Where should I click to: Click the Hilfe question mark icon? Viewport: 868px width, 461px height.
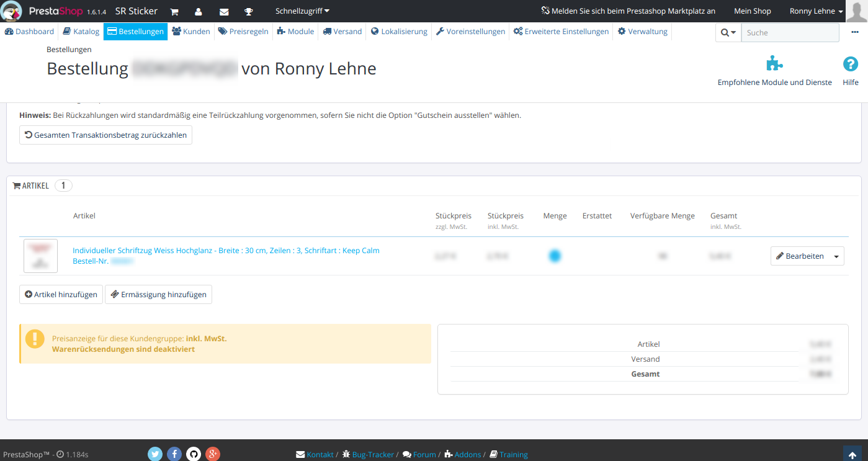point(851,63)
